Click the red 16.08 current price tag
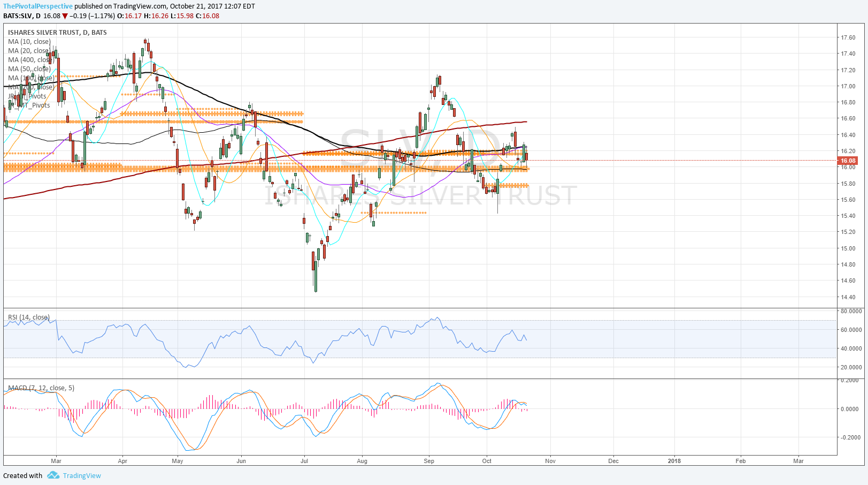Screen dimensions: 868x485 848,161
